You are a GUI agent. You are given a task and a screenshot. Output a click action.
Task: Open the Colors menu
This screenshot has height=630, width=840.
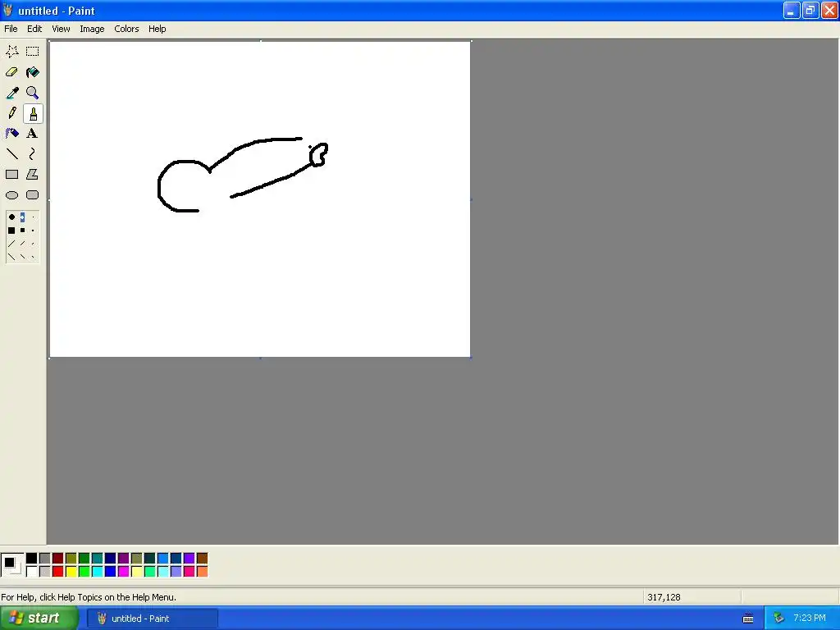[126, 29]
